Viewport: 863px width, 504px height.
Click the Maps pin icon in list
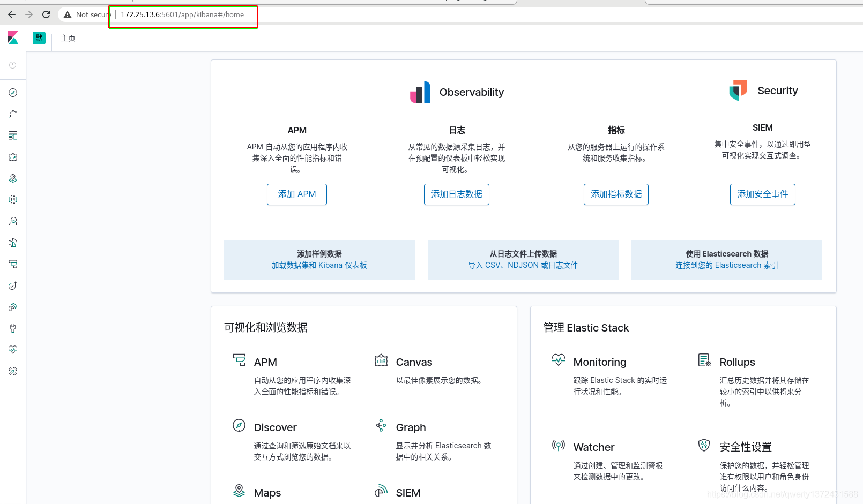pos(239,491)
